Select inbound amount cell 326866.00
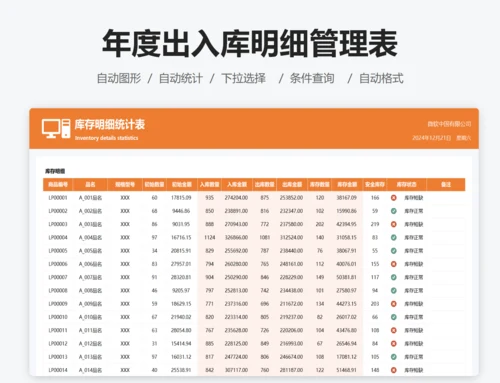 [x=236, y=238]
